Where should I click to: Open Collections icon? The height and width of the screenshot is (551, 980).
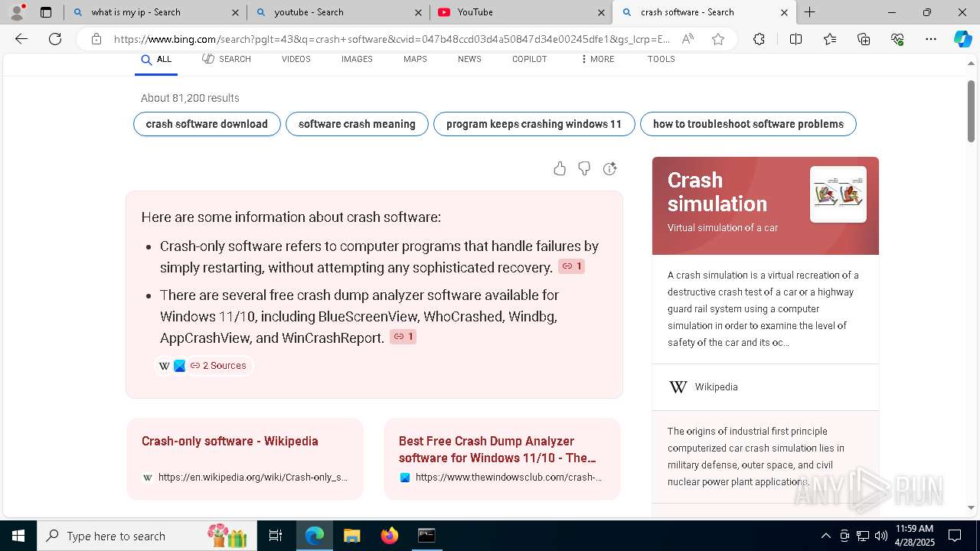[x=864, y=39]
